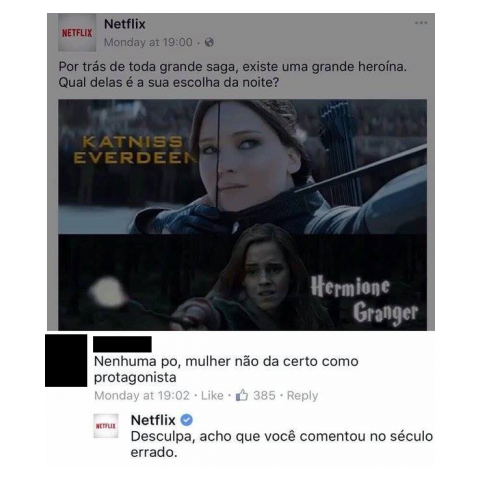Viewport: 480px width, 480px height.
Task: Open the Monday at 19:02 comment timestamp
Action: (x=142, y=395)
